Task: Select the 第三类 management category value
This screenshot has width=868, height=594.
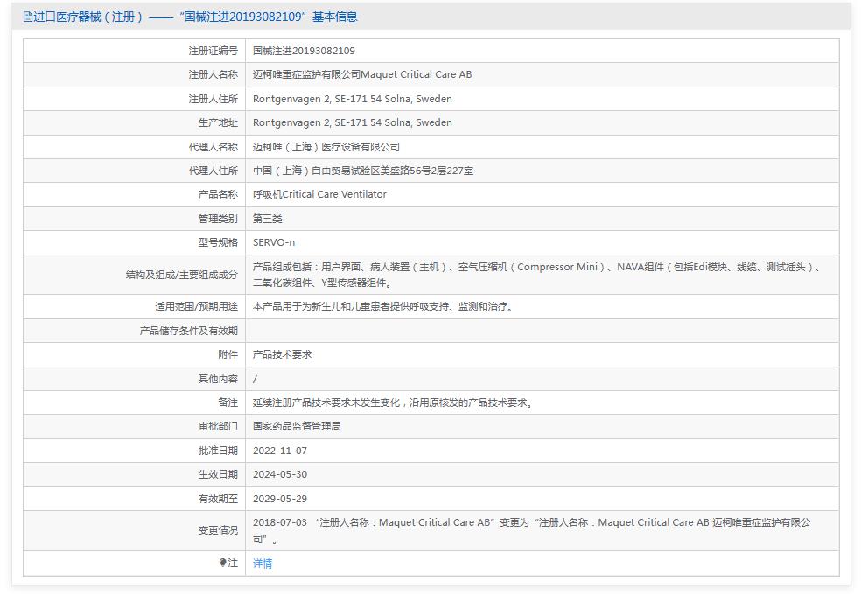Action: coord(267,219)
